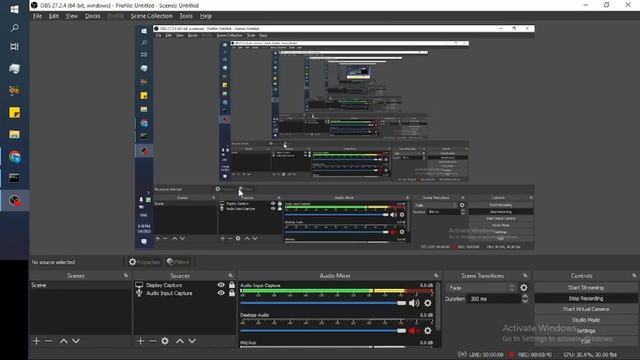The image size is (640, 360).
Task: Open the Audio Input Capture mixer gear
Action: coord(427,303)
